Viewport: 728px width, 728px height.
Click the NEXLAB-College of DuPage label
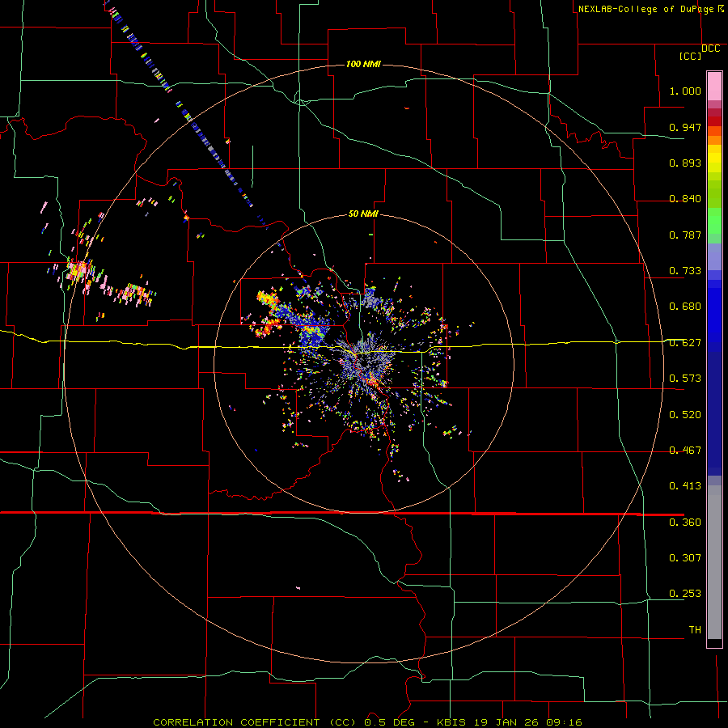point(645,9)
